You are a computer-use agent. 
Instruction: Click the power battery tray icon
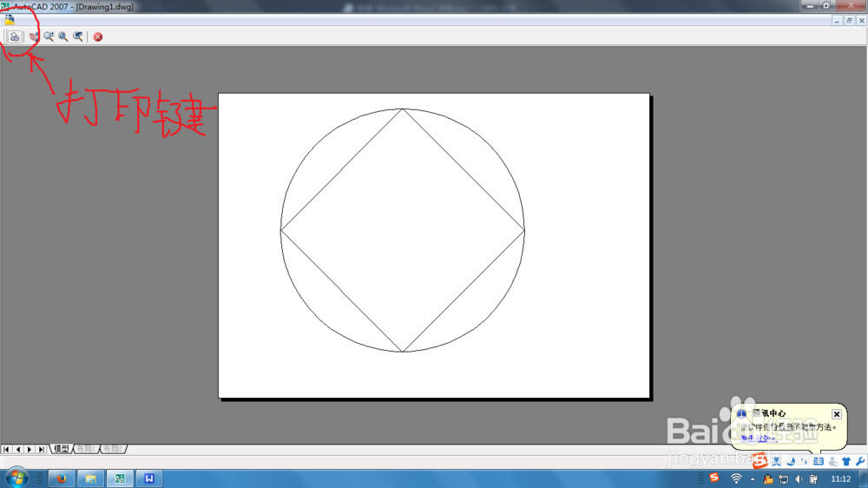coord(813,479)
